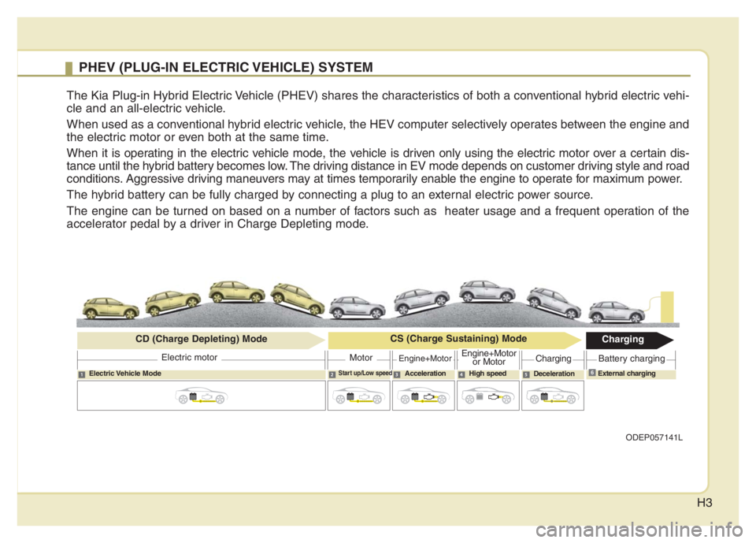Click the drivetrain diagram under Acceleration

coord(424,396)
